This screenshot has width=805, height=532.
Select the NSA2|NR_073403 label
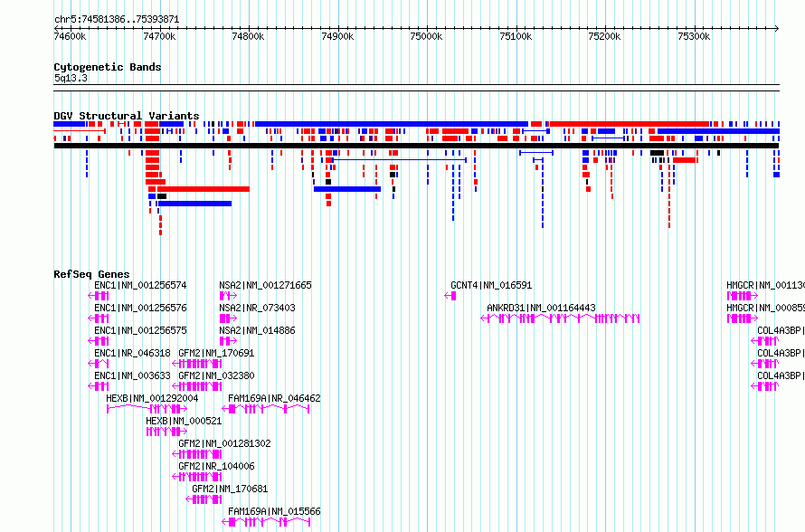257,308
